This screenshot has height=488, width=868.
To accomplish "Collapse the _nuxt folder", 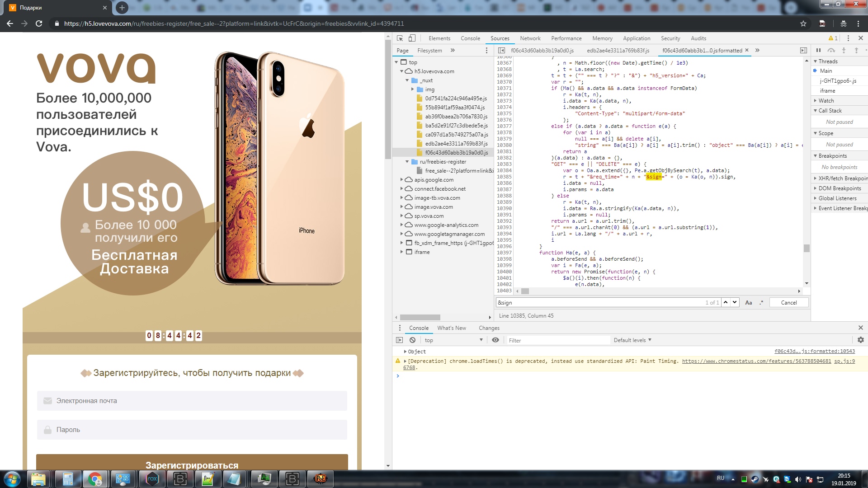I will click(x=407, y=80).
